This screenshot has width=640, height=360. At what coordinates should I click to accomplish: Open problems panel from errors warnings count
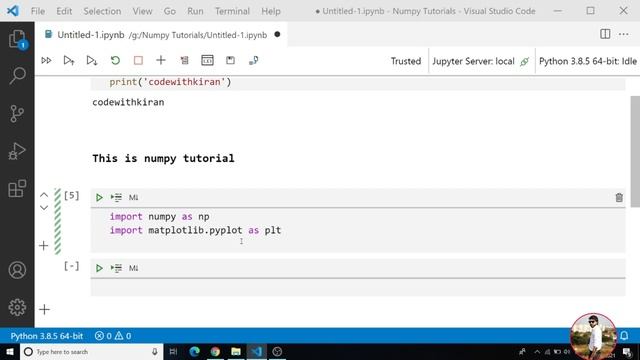click(113, 336)
